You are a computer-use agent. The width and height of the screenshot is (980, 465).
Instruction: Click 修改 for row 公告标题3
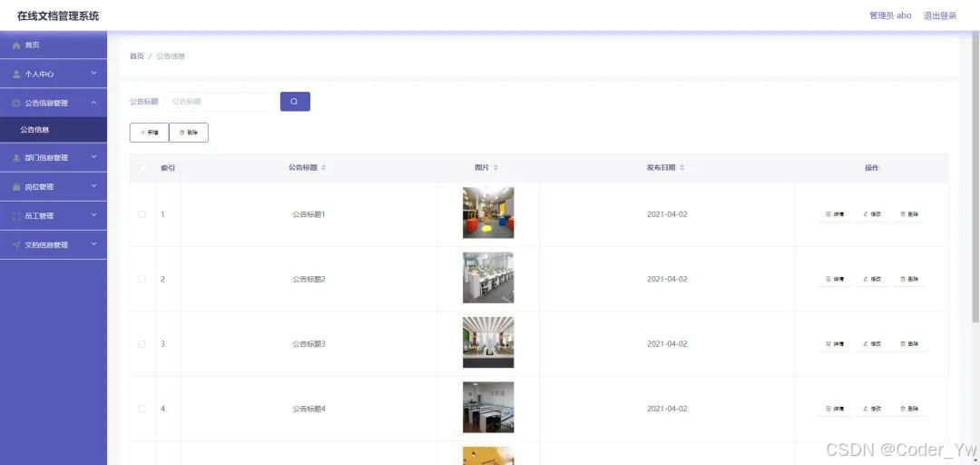[872, 344]
